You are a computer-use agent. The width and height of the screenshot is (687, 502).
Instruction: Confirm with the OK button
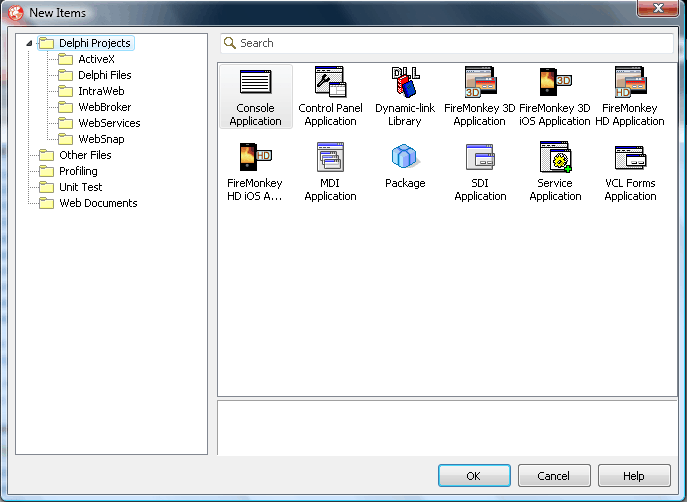pyautogui.click(x=474, y=476)
